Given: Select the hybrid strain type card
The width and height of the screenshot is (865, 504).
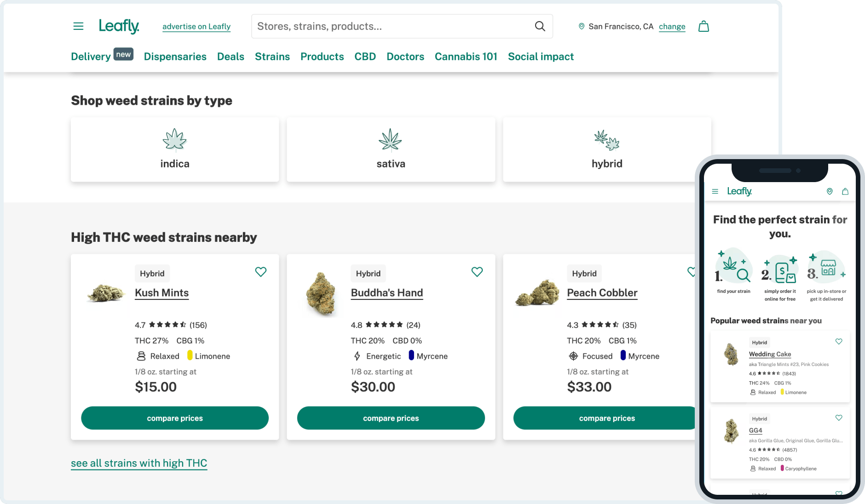Looking at the screenshot, I should click(607, 149).
